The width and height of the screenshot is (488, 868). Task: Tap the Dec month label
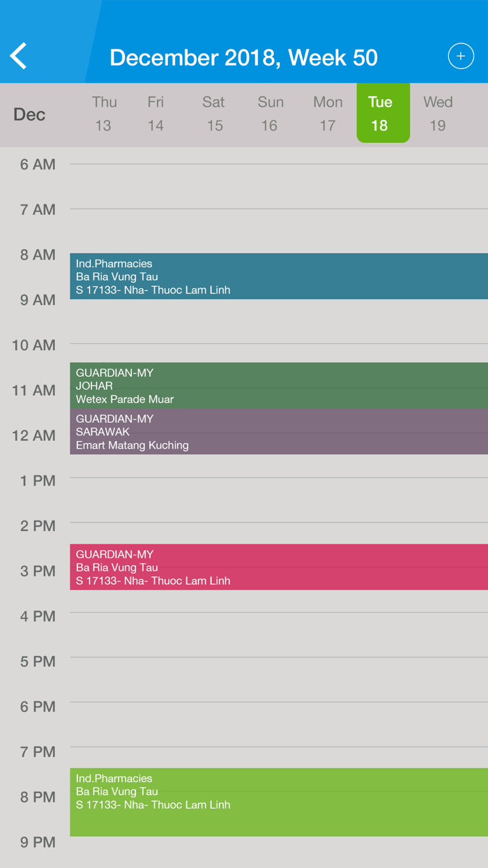(29, 114)
